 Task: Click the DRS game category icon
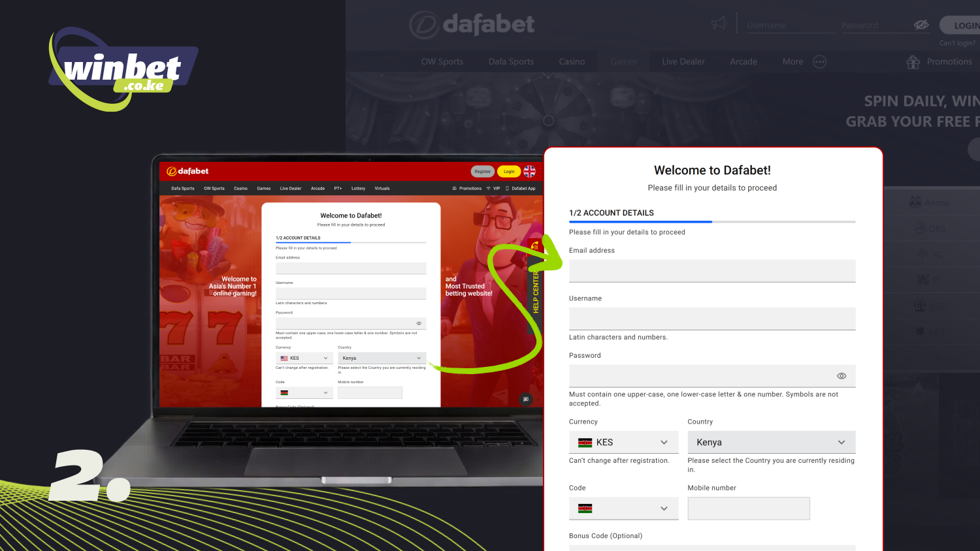(919, 228)
